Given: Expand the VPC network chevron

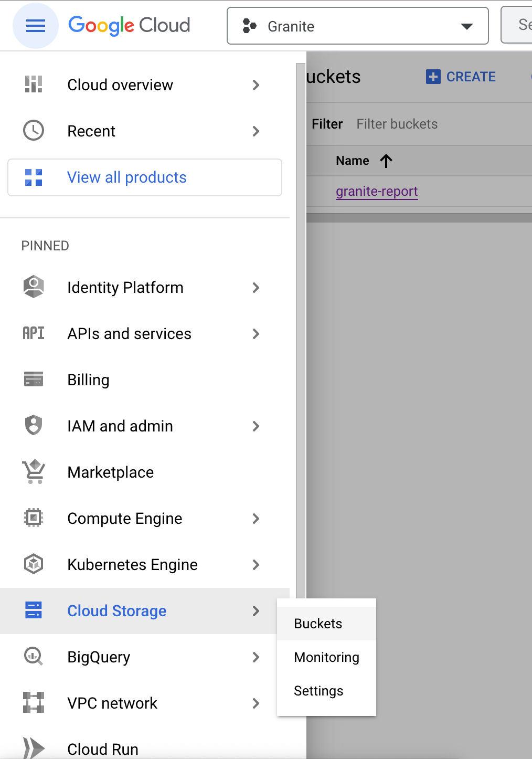Looking at the screenshot, I should [x=256, y=703].
